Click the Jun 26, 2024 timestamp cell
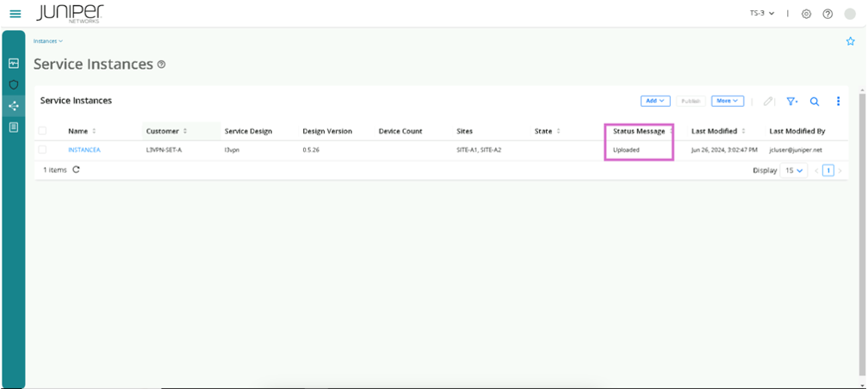This screenshot has height=389, width=868. click(724, 150)
